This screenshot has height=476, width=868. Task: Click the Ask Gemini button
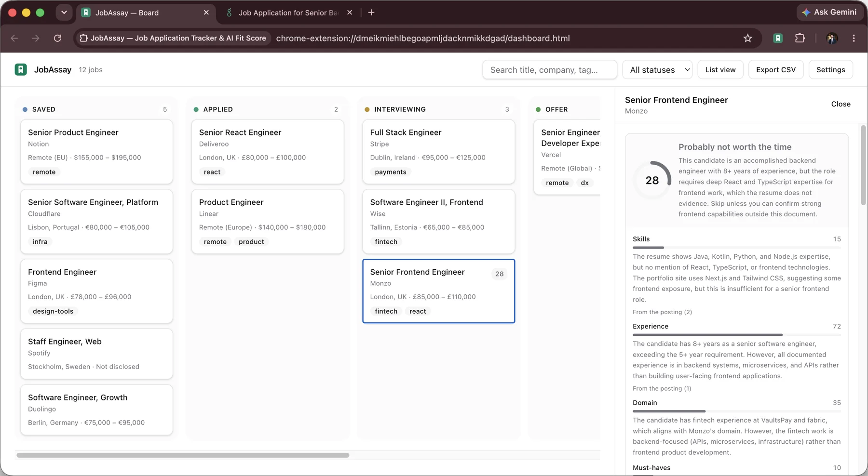(829, 12)
